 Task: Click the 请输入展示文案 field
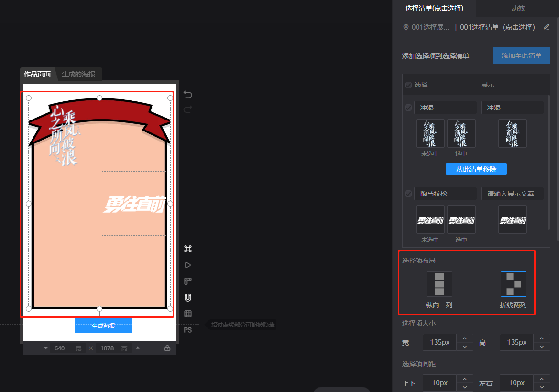pos(513,194)
